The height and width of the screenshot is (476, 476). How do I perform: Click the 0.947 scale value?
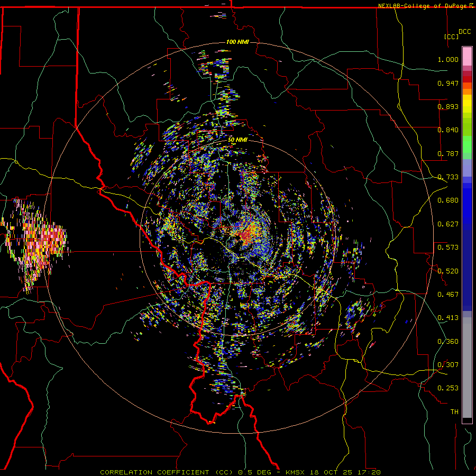pyautogui.click(x=448, y=83)
